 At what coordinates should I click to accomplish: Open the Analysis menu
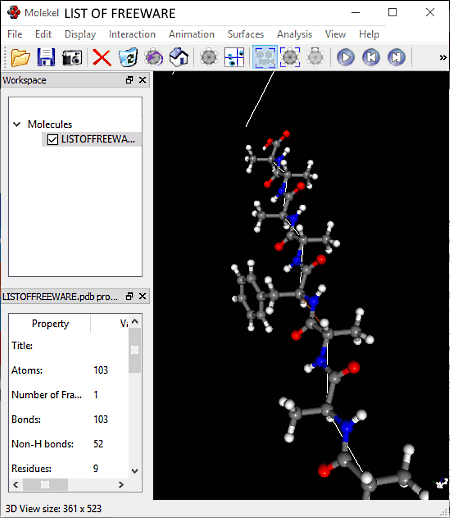click(294, 34)
